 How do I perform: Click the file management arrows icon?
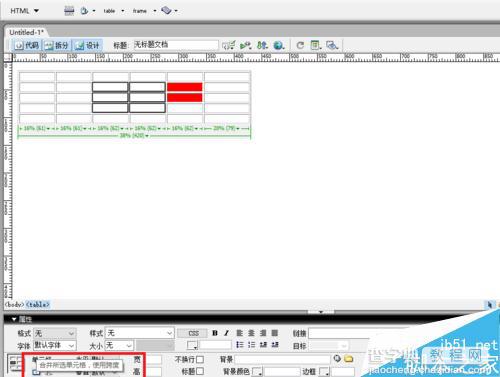(x=262, y=45)
